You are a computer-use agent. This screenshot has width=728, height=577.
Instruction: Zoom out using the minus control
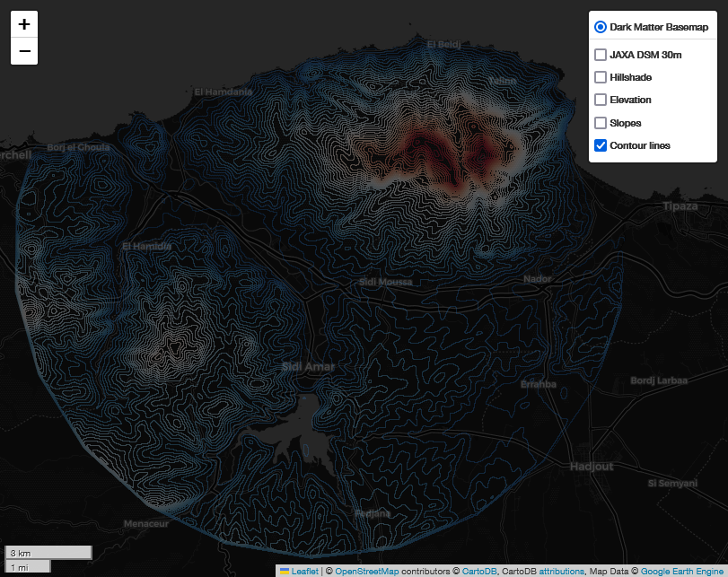23,51
